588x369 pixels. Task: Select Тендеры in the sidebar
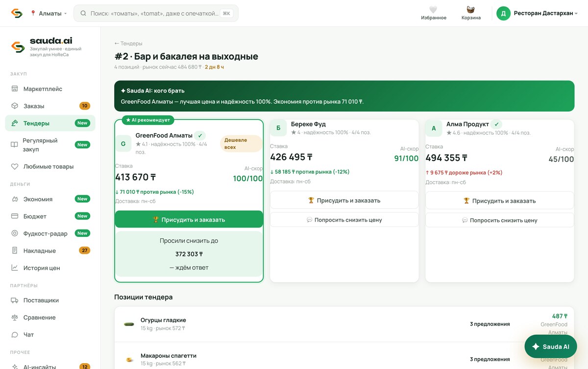pos(50,123)
